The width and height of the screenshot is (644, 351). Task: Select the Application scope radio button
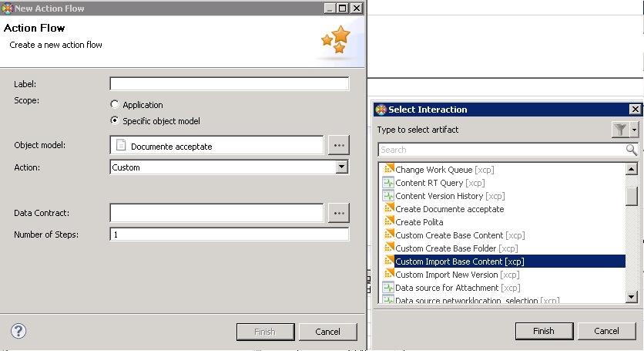coord(115,104)
